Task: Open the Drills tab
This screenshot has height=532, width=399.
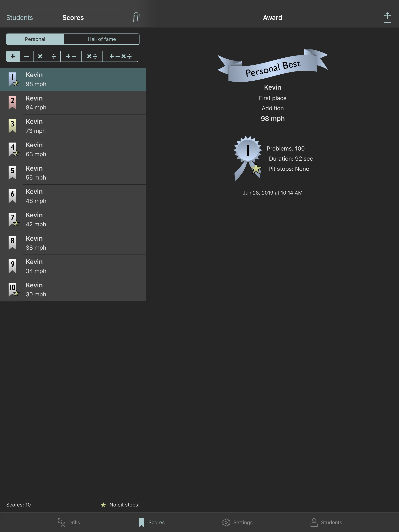Action: tap(69, 522)
